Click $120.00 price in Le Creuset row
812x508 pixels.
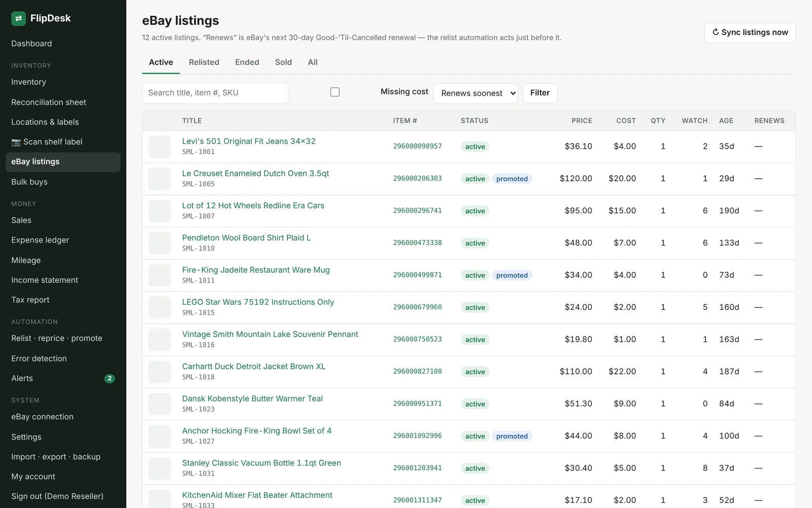click(576, 178)
